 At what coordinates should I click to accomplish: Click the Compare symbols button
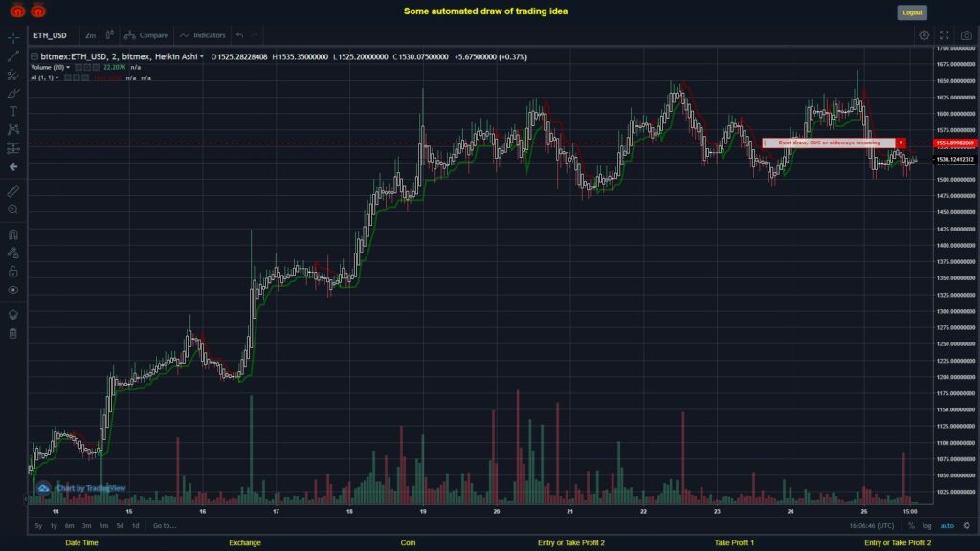(x=146, y=35)
